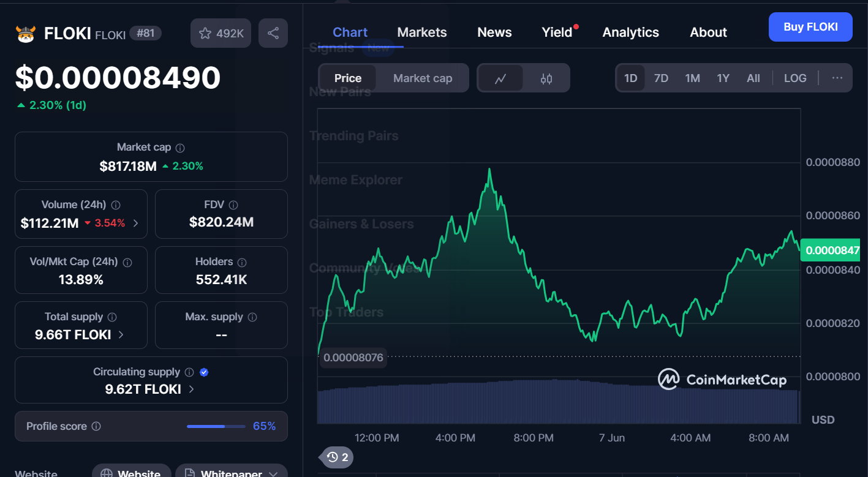Click the Holders info icon
868x477 pixels.
pos(242,262)
